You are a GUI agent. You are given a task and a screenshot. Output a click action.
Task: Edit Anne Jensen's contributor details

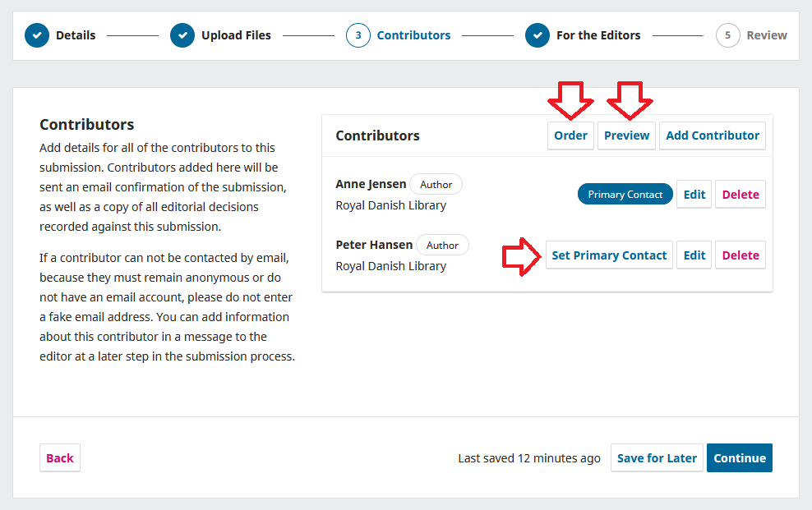[694, 194]
